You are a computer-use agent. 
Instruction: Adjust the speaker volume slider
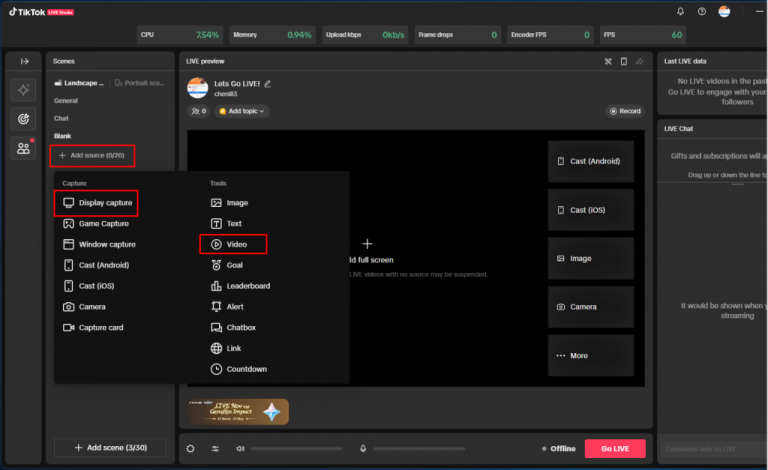(296, 448)
